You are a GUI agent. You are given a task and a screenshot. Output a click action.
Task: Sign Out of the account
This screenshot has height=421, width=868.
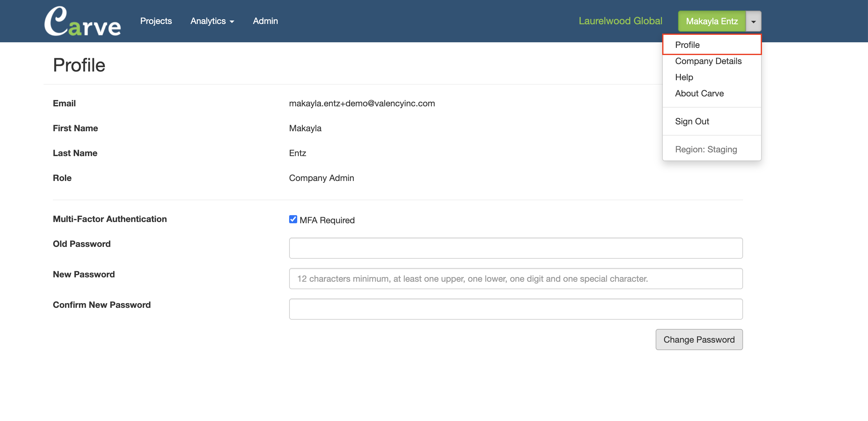(x=692, y=121)
